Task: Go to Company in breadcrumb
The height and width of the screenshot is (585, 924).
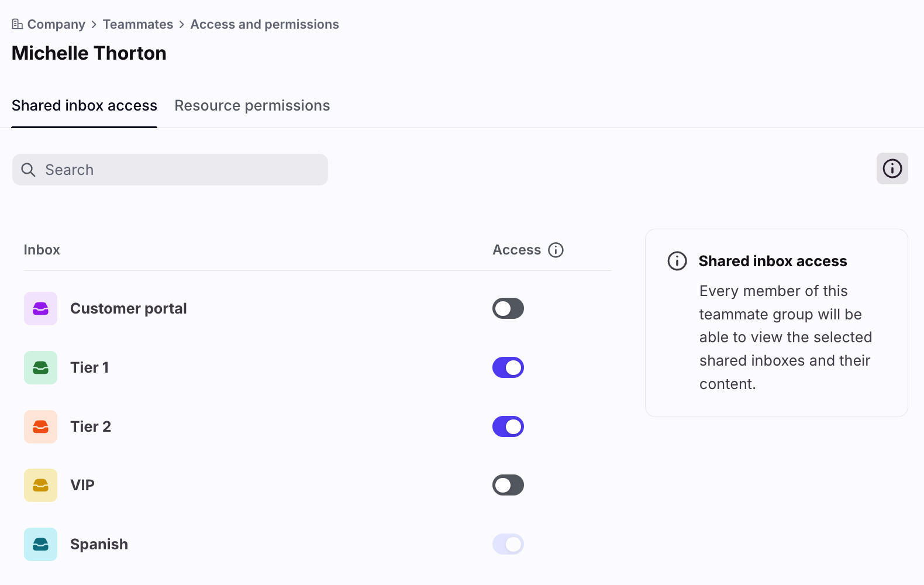Action: tap(56, 24)
